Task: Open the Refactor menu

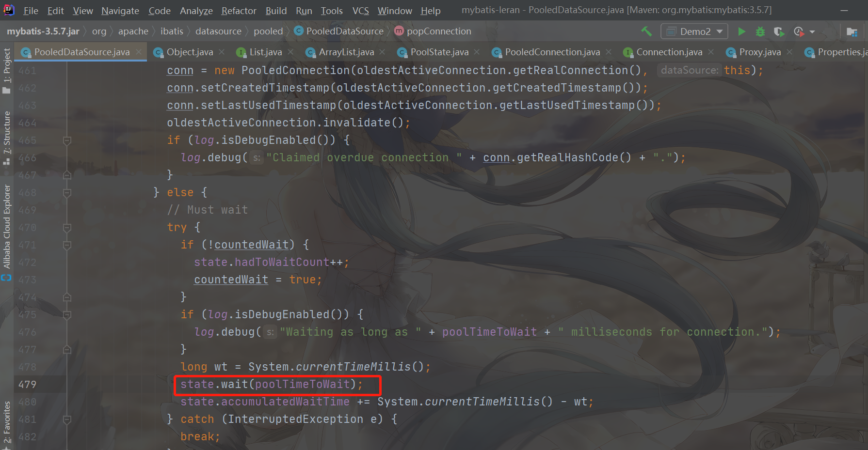Action: tap(239, 11)
